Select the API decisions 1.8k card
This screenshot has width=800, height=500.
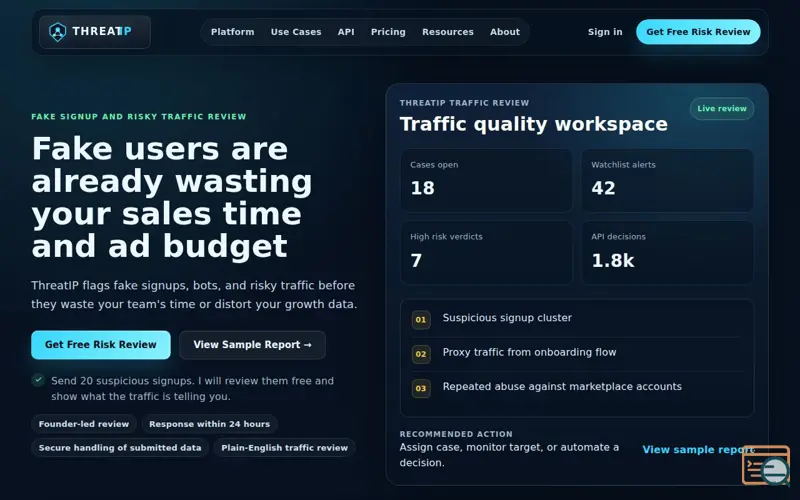point(667,253)
